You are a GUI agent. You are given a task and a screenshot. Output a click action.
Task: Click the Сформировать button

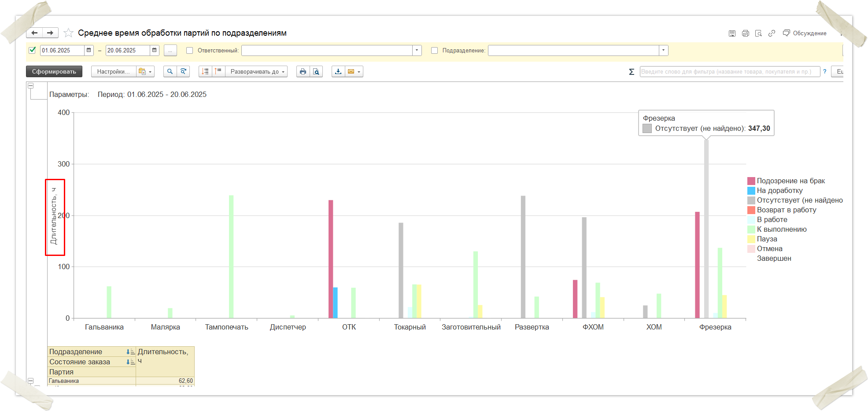point(54,71)
